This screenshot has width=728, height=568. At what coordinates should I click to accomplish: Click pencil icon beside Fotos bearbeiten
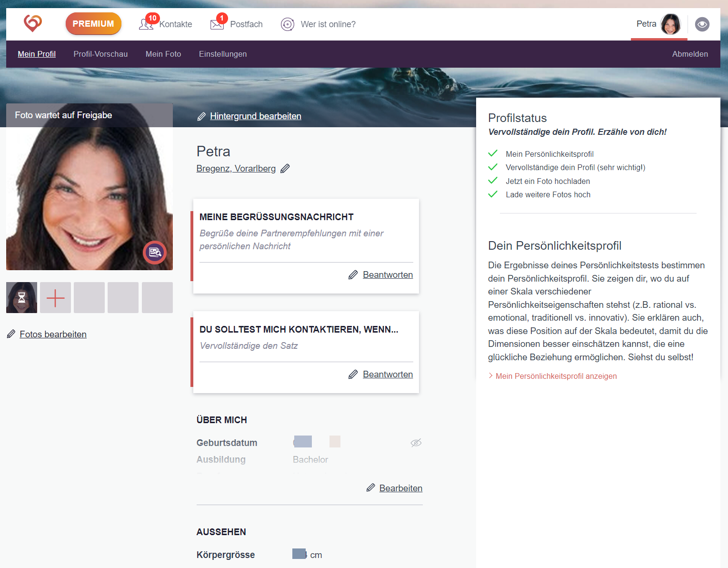point(11,334)
